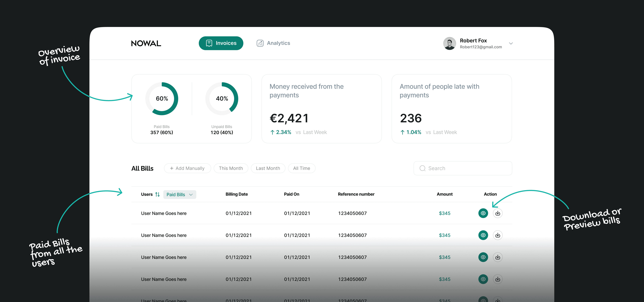Screen dimensions: 644x302
Task: Switch to the Invoices tab
Action: coord(221,43)
